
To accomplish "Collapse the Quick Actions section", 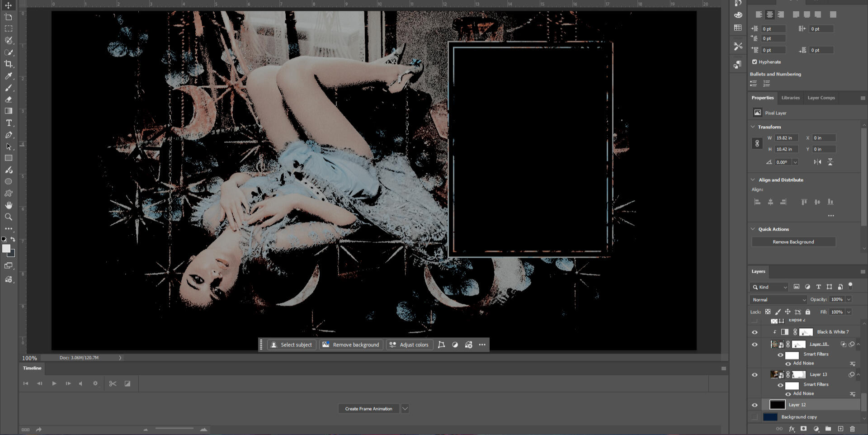I will tap(753, 229).
